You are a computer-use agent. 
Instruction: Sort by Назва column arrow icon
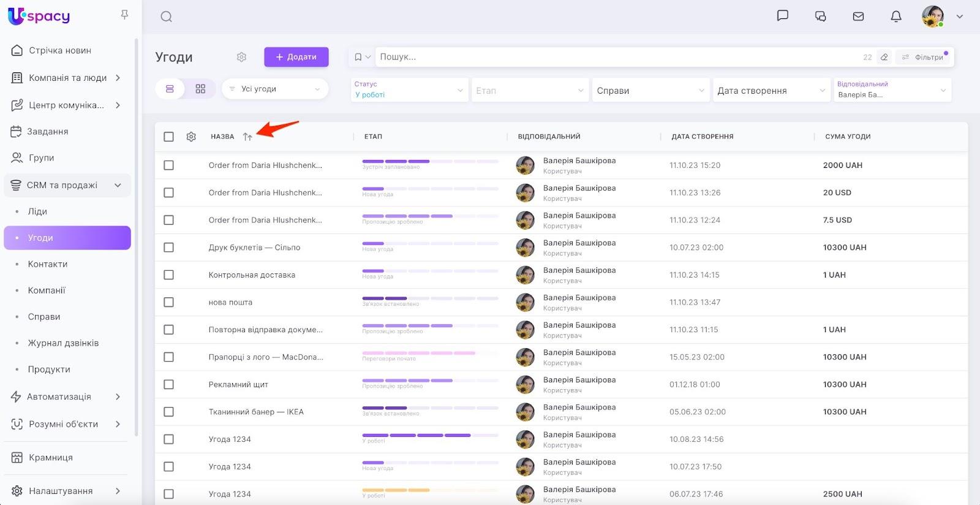247,137
